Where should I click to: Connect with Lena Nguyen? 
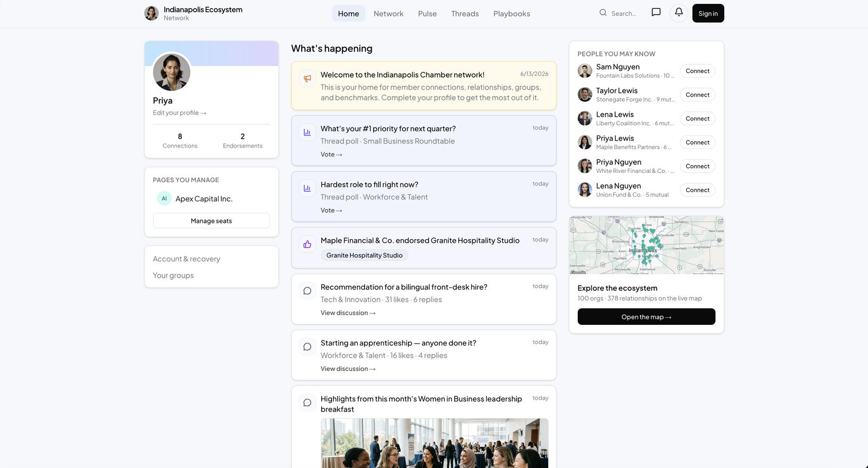698,190
